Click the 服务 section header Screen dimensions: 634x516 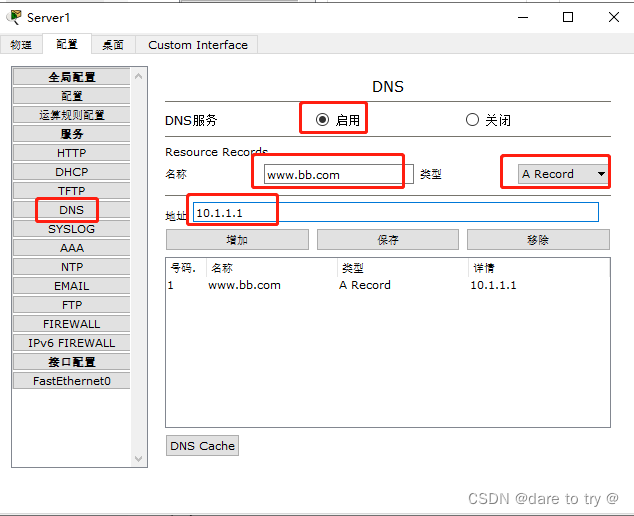click(72, 134)
